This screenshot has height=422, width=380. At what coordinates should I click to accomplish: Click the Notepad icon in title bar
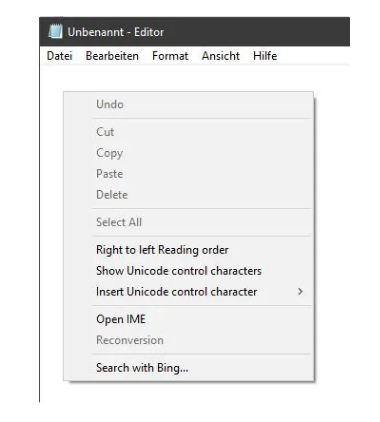point(55,32)
